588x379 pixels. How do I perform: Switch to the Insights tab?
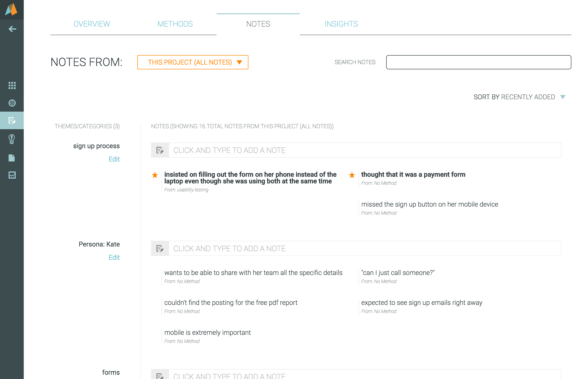pyautogui.click(x=341, y=24)
